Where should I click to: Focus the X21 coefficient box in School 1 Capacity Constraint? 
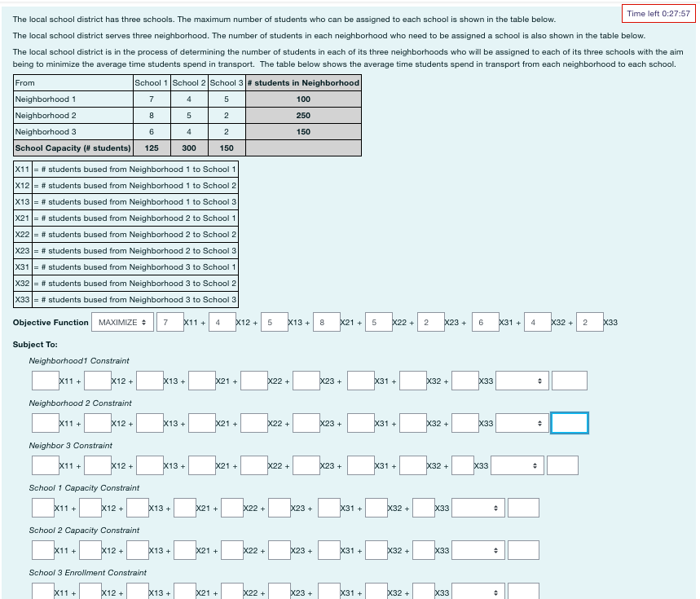[x=185, y=508]
